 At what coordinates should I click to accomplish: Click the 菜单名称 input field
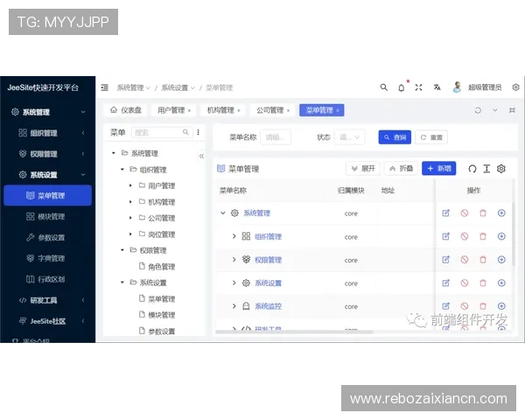point(276,137)
